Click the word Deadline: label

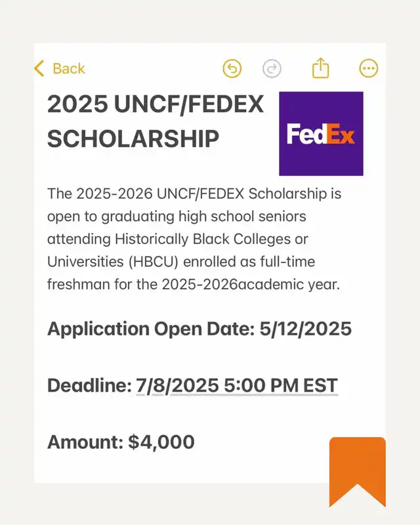pos(90,385)
